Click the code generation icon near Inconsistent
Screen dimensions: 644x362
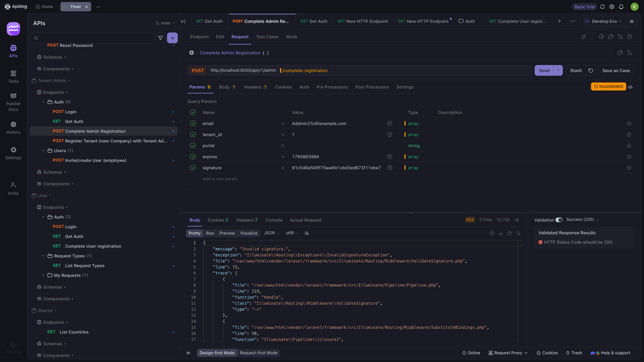[630, 87]
